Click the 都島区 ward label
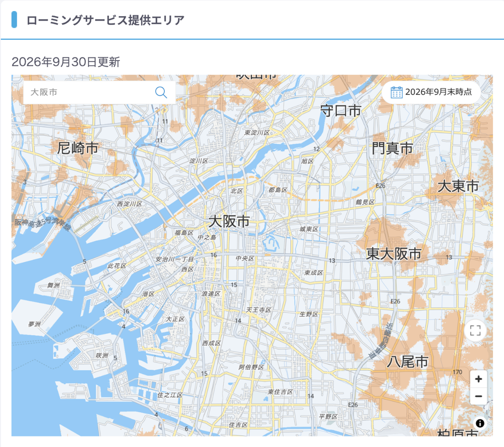The image size is (504, 447). click(x=278, y=190)
